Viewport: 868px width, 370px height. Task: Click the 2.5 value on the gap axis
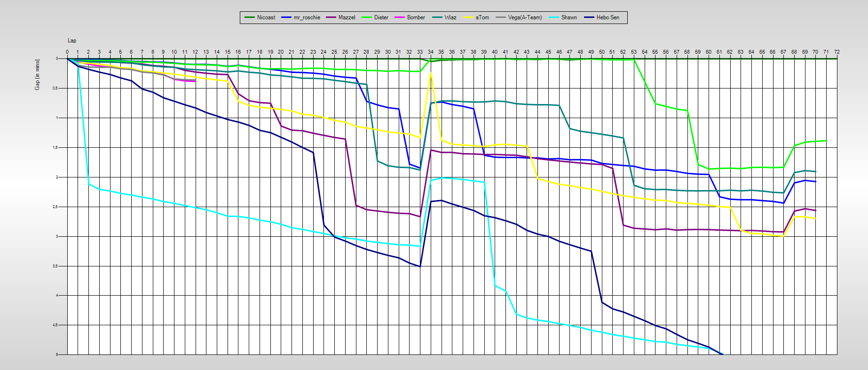coord(55,207)
